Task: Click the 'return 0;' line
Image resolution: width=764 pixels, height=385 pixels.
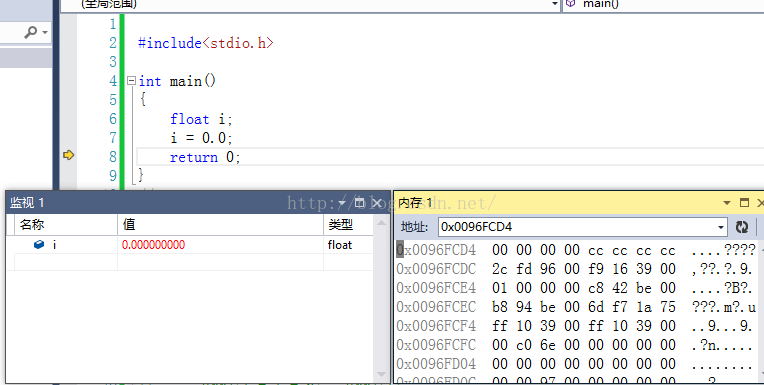Action: pyautogui.click(x=205, y=157)
